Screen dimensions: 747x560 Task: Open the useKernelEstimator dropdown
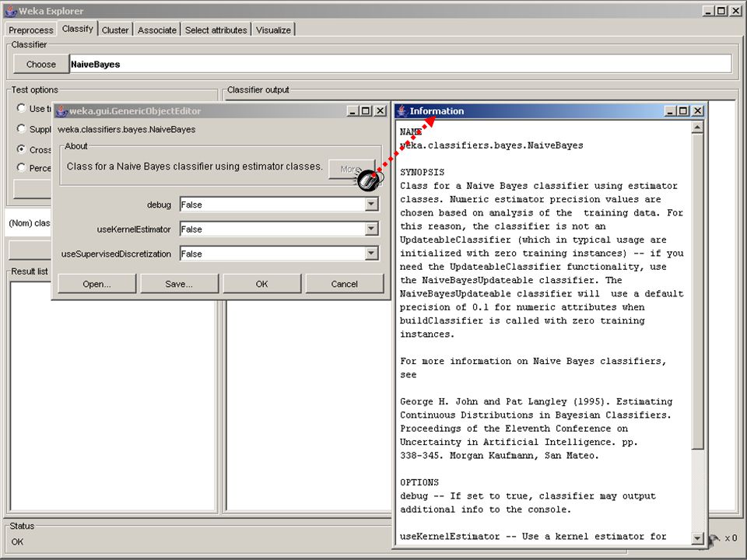372,229
